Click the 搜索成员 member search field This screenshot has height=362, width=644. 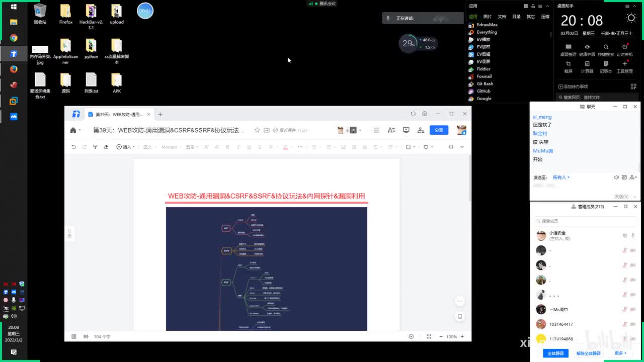pos(585,221)
